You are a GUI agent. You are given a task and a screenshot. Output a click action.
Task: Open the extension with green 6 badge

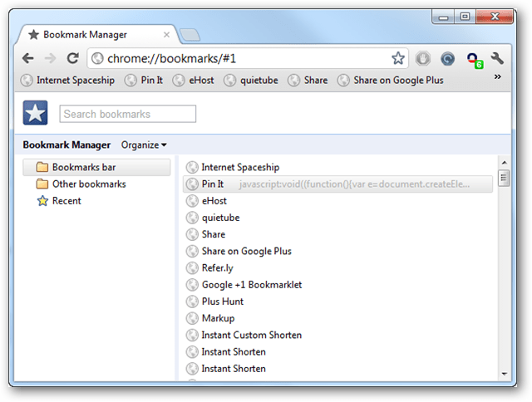(475, 60)
